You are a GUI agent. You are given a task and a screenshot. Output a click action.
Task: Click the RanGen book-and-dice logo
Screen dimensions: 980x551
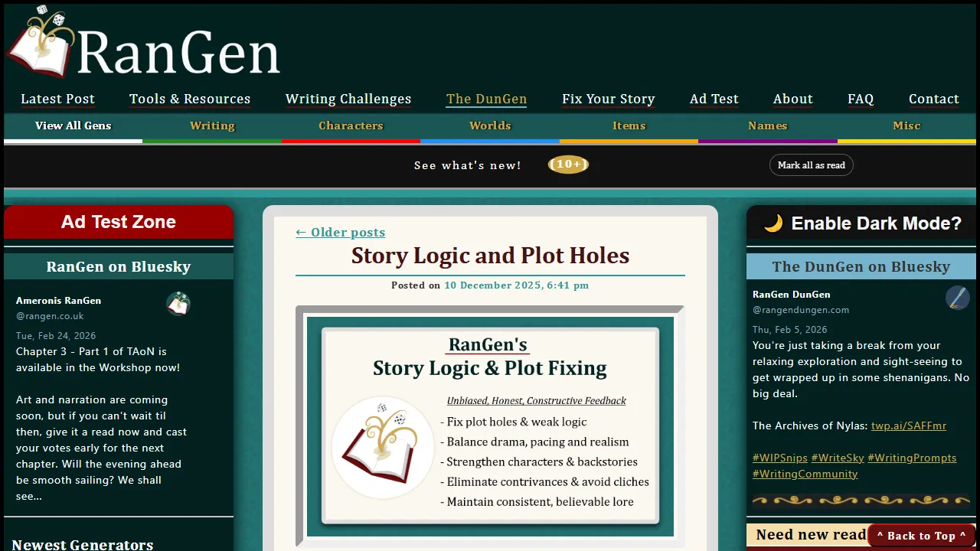(41, 44)
